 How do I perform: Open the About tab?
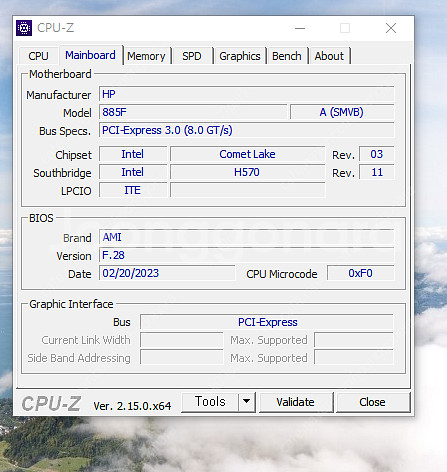(x=329, y=56)
